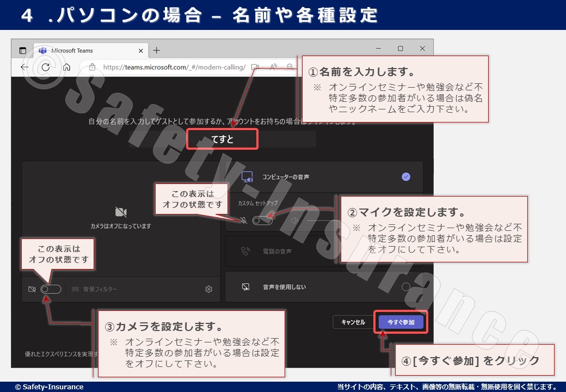This screenshot has width=566, height=392.
Task: Click the site info lock icon
Action: 92,67
